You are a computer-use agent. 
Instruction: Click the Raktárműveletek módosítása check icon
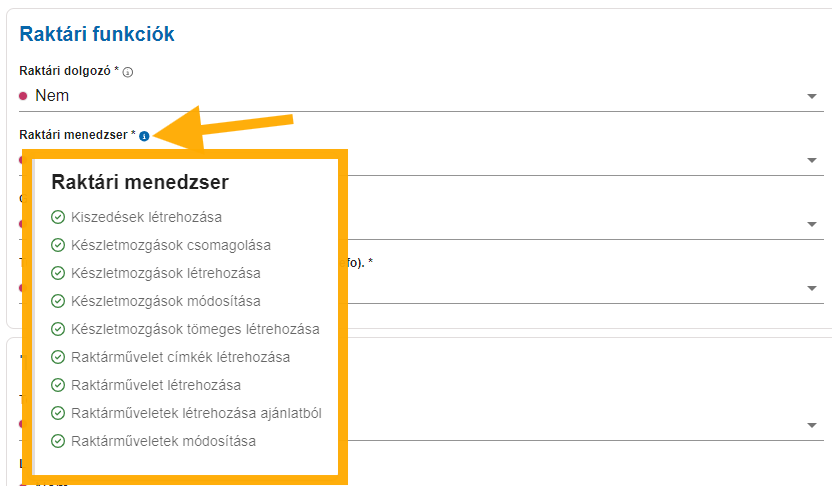[58, 441]
